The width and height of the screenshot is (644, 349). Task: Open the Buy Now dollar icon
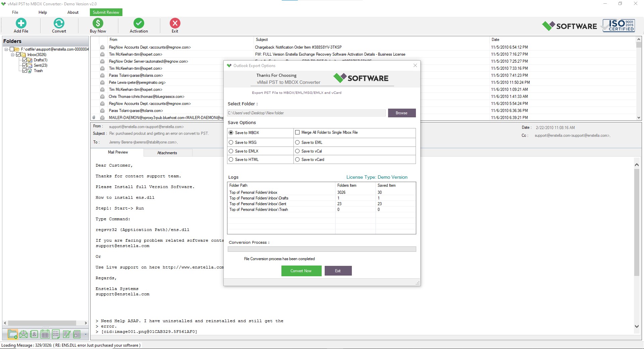pos(98,23)
